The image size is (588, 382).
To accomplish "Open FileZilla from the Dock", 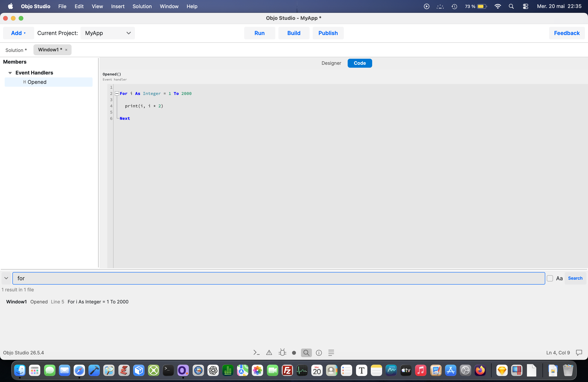I will pos(287,370).
